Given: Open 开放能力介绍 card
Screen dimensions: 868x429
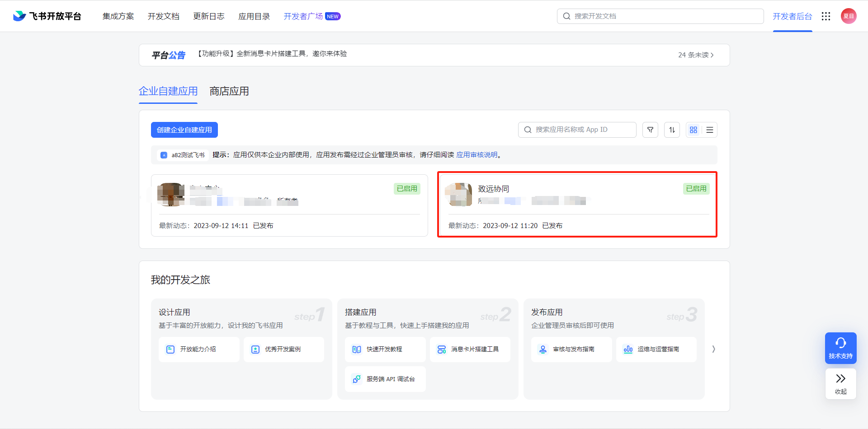Looking at the screenshot, I should coord(199,349).
